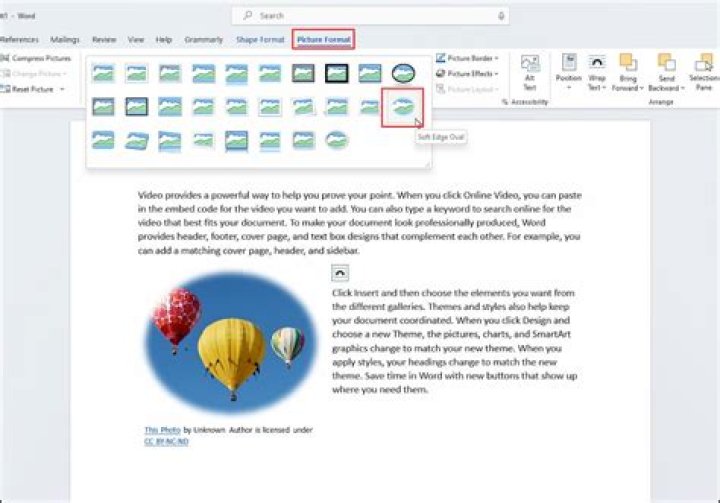Apply the Center Shadow Rectangle style

click(170, 107)
